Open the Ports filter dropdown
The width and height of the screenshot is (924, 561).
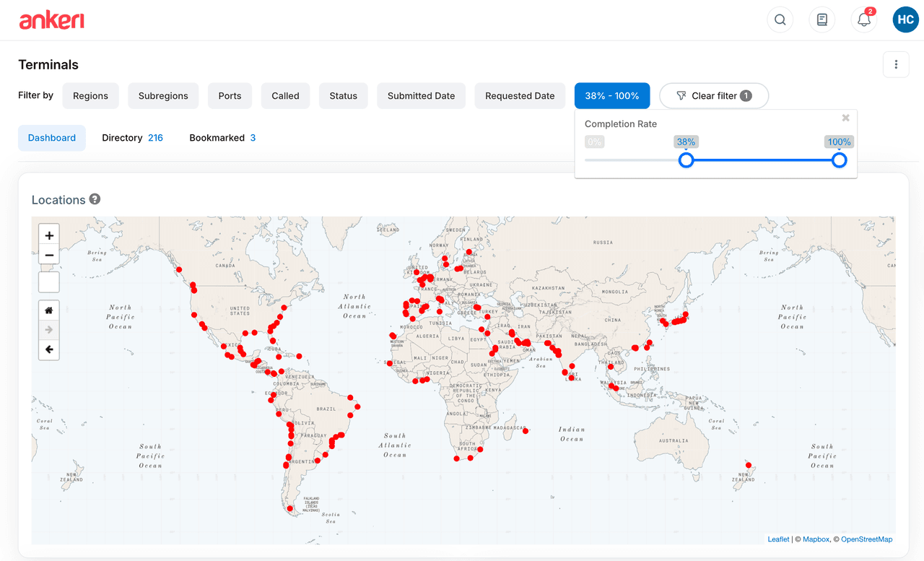pyautogui.click(x=230, y=96)
